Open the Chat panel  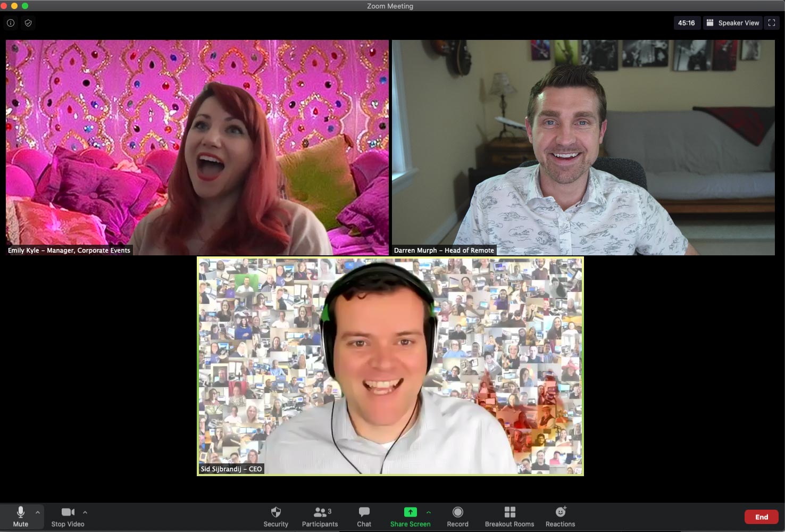364,516
